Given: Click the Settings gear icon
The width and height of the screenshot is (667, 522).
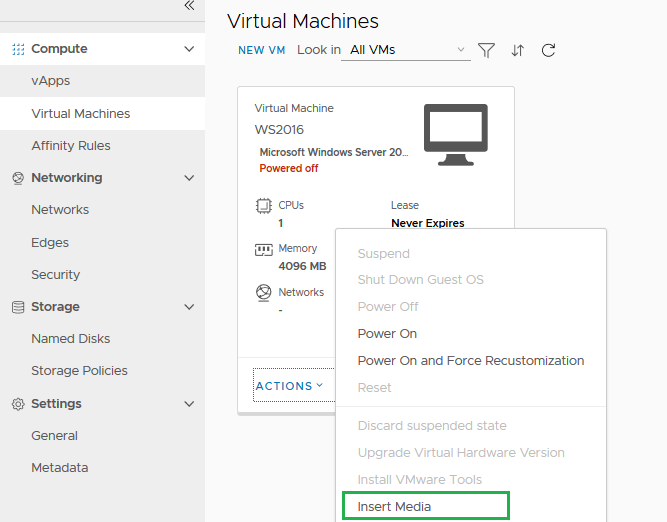Looking at the screenshot, I should (x=18, y=404).
